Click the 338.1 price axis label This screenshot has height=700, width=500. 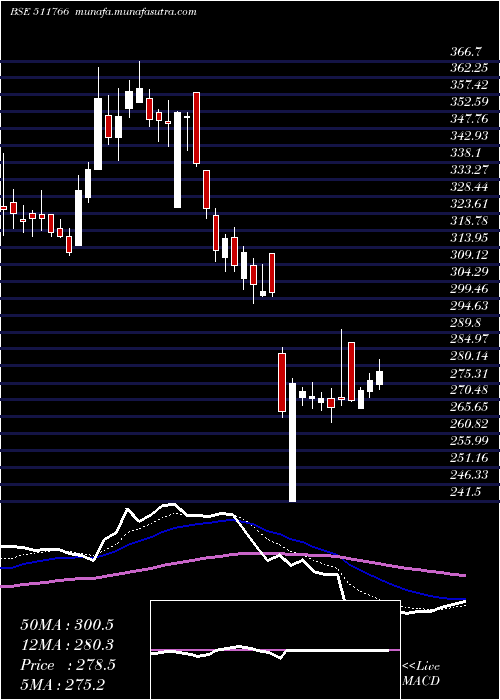tap(465, 153)
